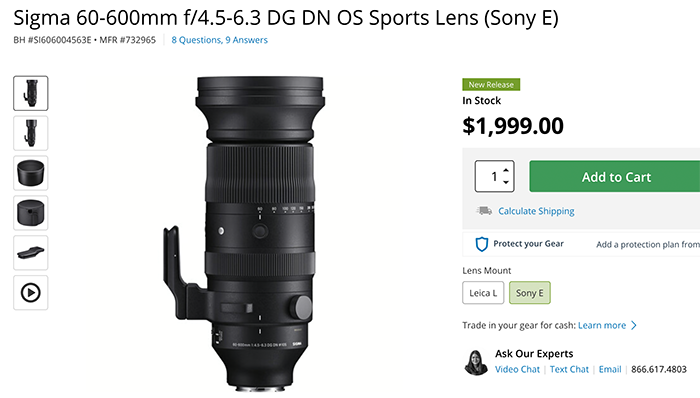This screenshot has height=398, width=700.
Task: Select the Leica L lens mount
Action: [483, 293]
